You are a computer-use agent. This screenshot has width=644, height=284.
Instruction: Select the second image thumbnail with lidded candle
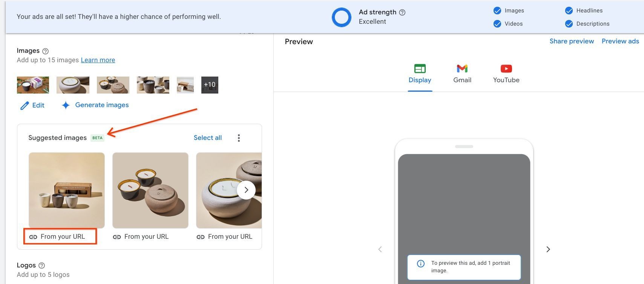click(x=73, y=85)
